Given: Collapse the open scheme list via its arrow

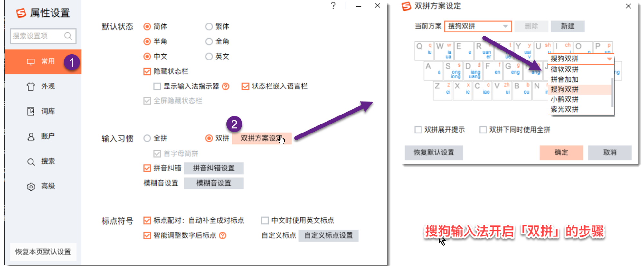Looking at the screenshot, I should (x=609, y=59).
